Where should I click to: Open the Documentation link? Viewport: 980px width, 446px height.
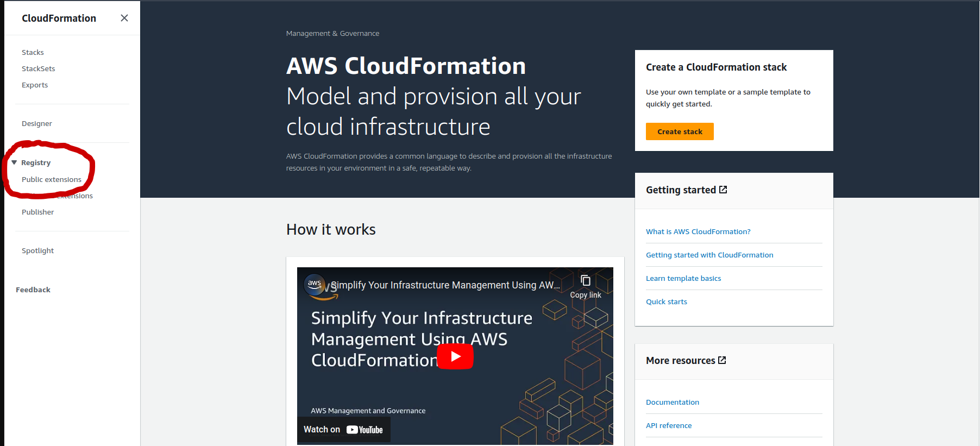click(x=673, y=402)
